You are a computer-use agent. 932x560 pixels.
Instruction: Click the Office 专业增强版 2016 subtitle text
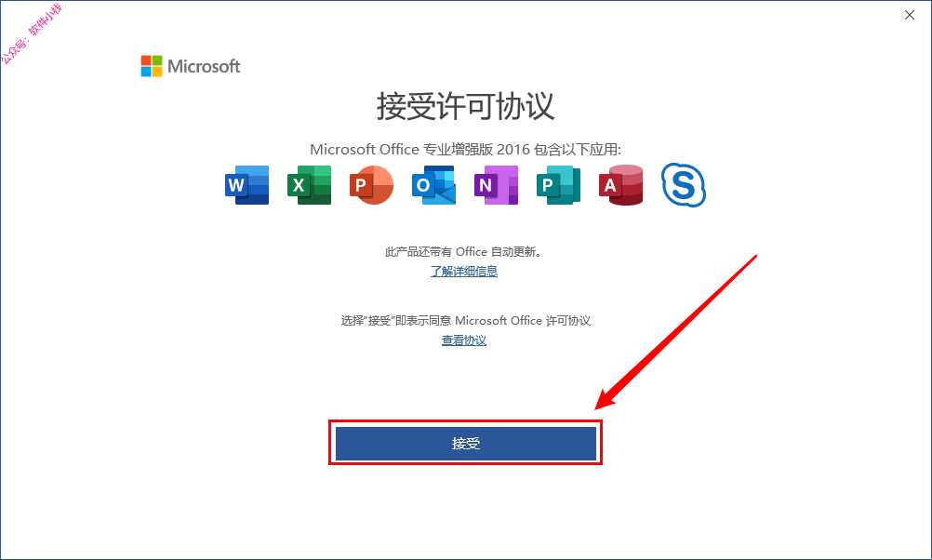coord(465,149)
